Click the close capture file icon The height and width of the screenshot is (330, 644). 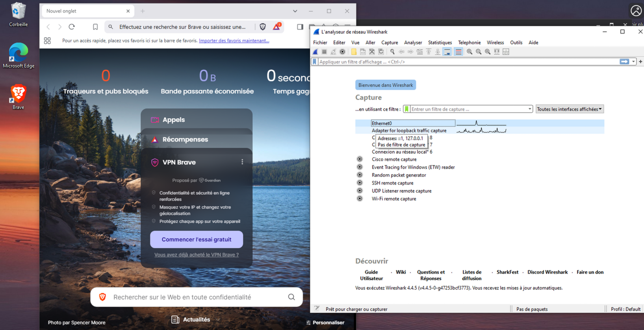point(372,52)
